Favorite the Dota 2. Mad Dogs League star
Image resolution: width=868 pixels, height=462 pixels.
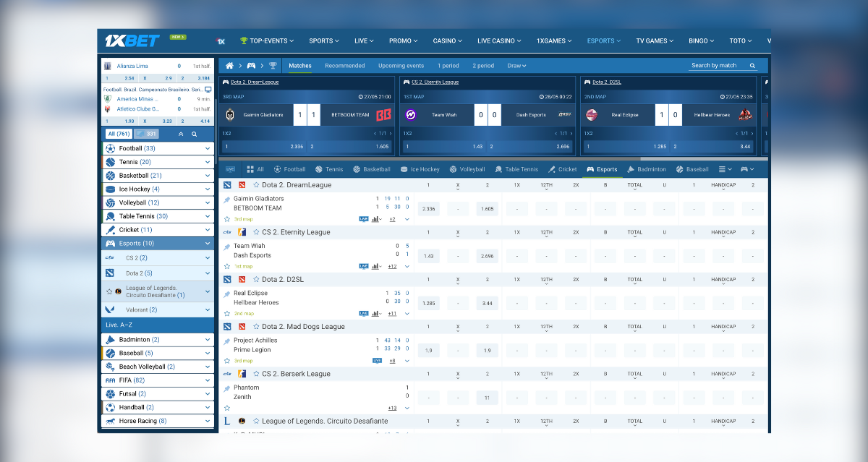click(256, 327)
